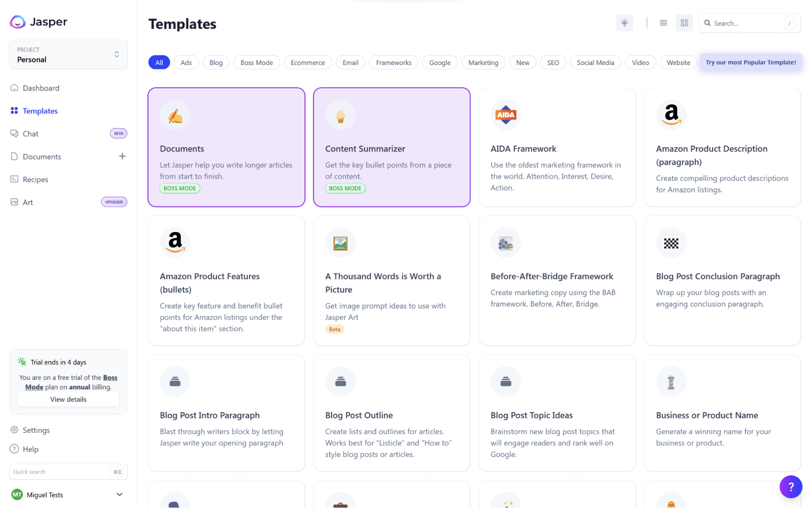
Task: Select the All category filter
Action: pyautogui.click(x=159, y=62)
